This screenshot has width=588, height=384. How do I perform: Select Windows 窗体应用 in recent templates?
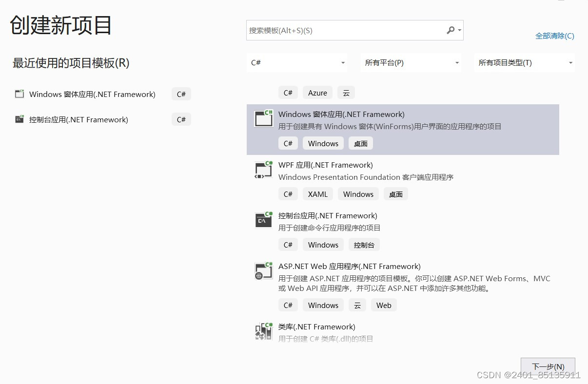92,94
